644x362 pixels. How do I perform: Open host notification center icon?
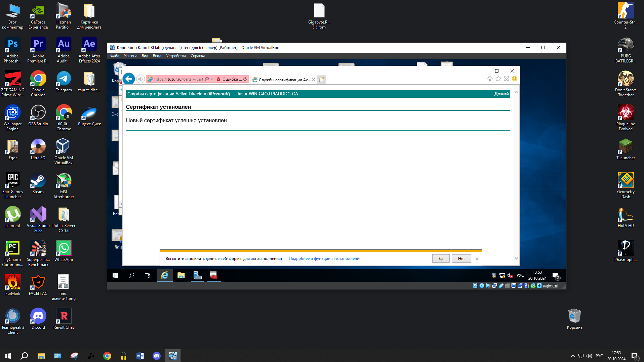(635, 356)
